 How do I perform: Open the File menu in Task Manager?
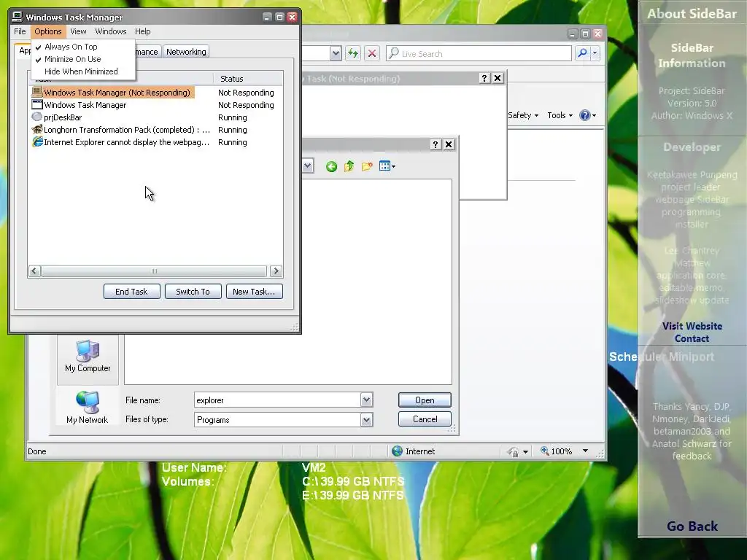(x=20, y=31)
